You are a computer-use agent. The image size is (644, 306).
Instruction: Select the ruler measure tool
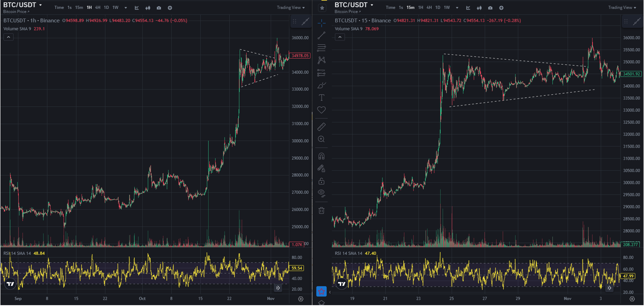[322, 126]
